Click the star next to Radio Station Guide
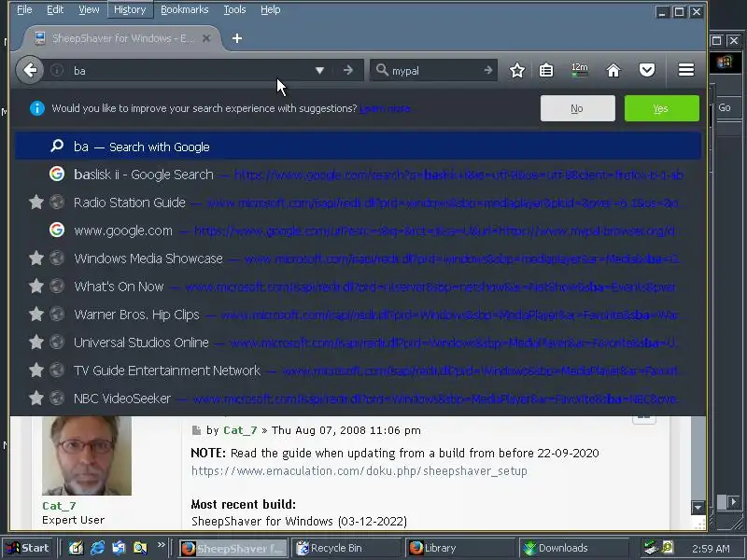747x560 pixels. click(36, 203)
